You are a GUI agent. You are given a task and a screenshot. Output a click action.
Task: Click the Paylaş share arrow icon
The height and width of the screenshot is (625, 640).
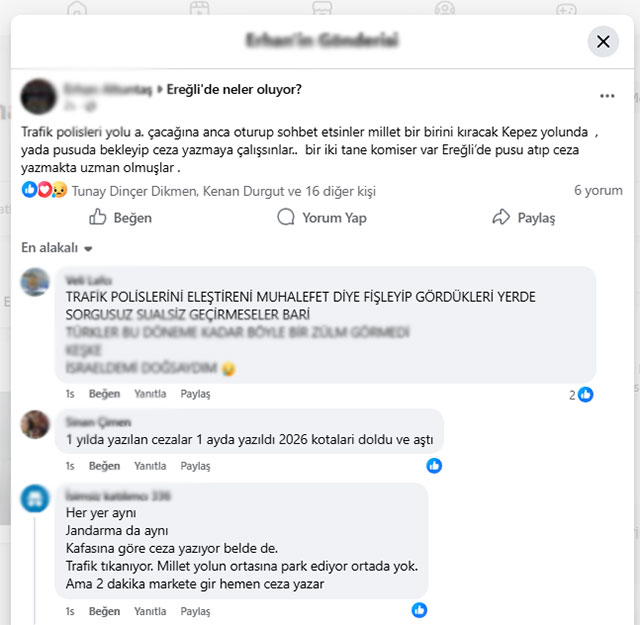[x=501, y=217]
